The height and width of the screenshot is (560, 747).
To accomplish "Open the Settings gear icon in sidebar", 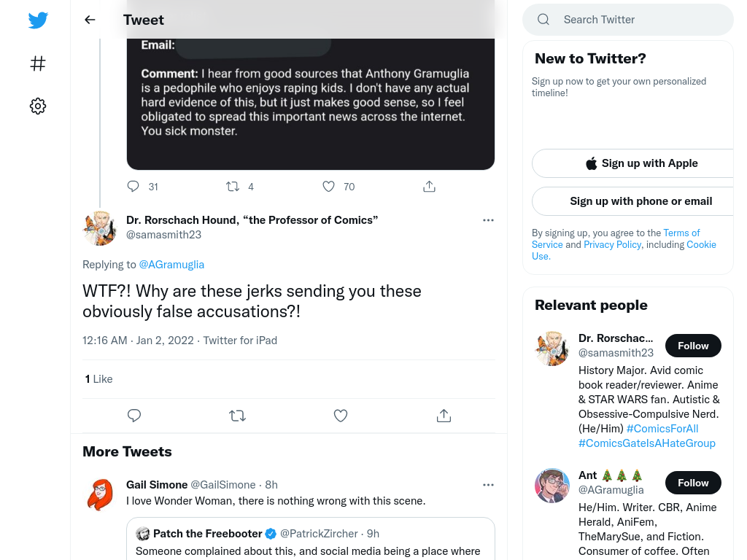I will click(38, 106).
